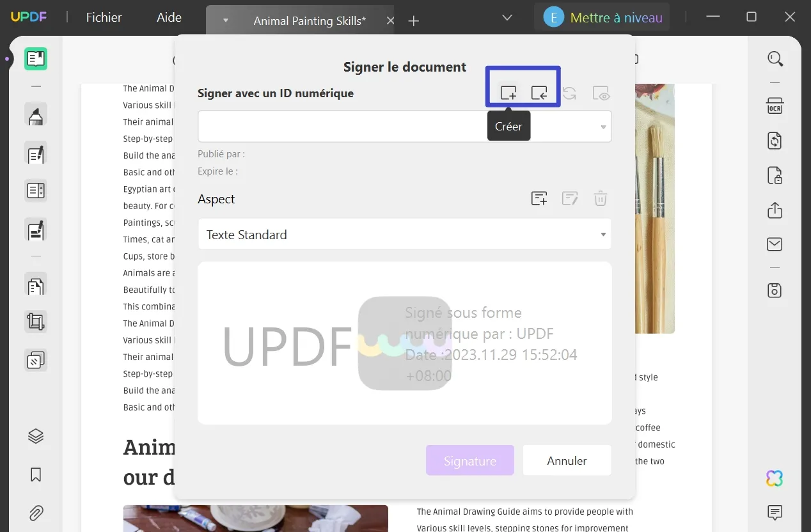Open the Bookmarks panel

[36, 474]
